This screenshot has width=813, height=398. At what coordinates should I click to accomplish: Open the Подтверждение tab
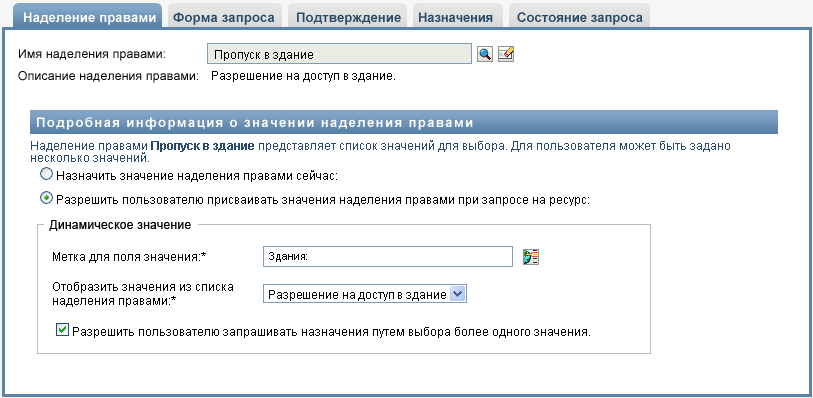coord(348,18)
